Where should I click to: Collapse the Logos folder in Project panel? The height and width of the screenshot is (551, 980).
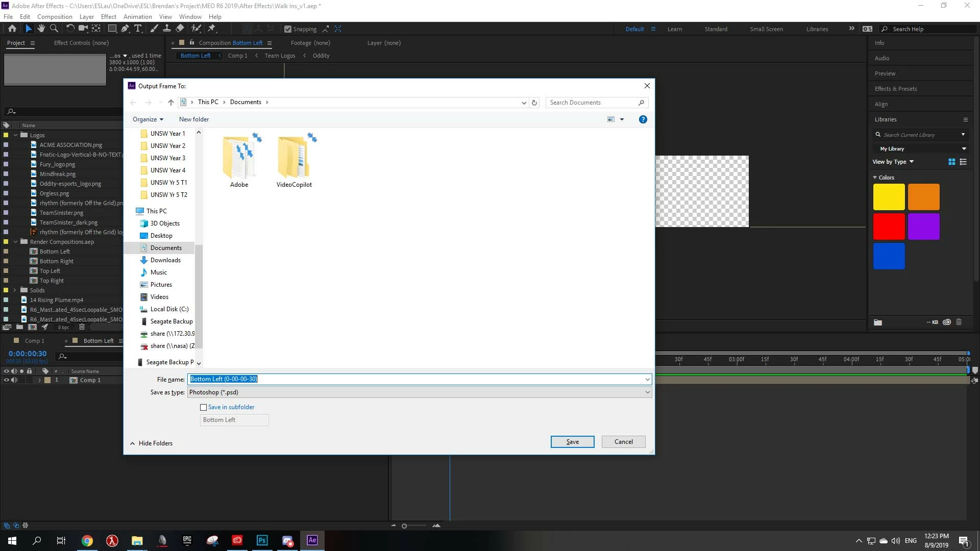pos(15,135)
